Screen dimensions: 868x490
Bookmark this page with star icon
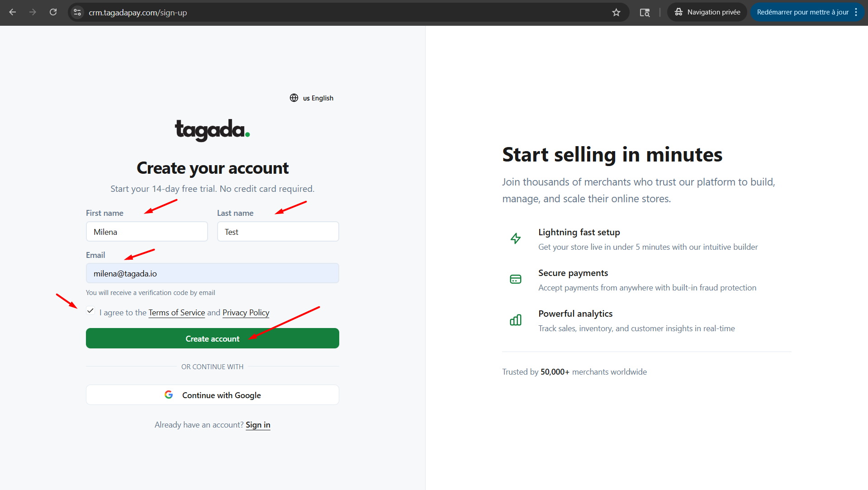(x=616, y=12)
